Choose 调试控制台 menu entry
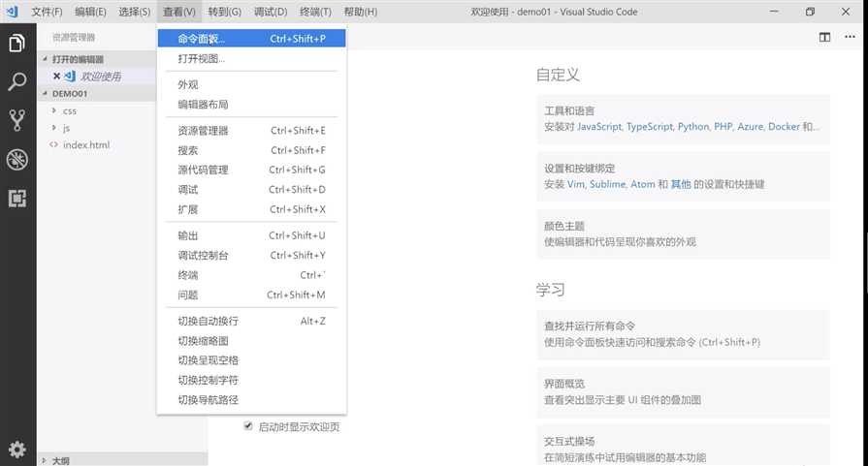This screenshot has height=466, width=868. tap(252, 256)
